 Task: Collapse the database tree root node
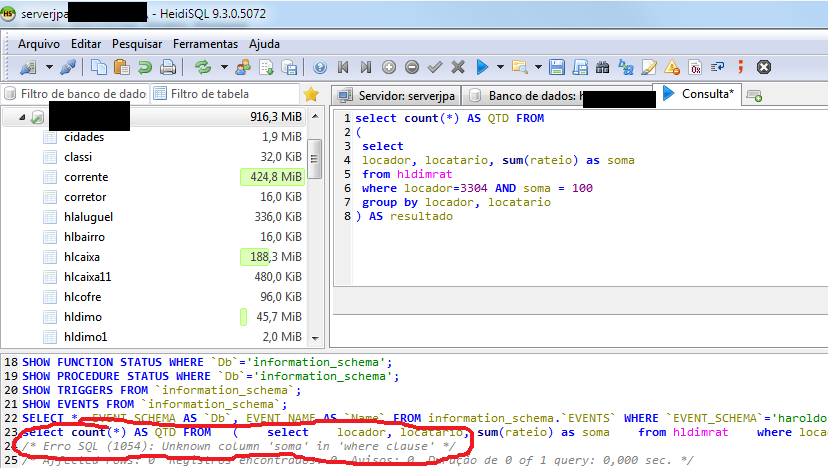pyautogui.click(x=21, y=117)
